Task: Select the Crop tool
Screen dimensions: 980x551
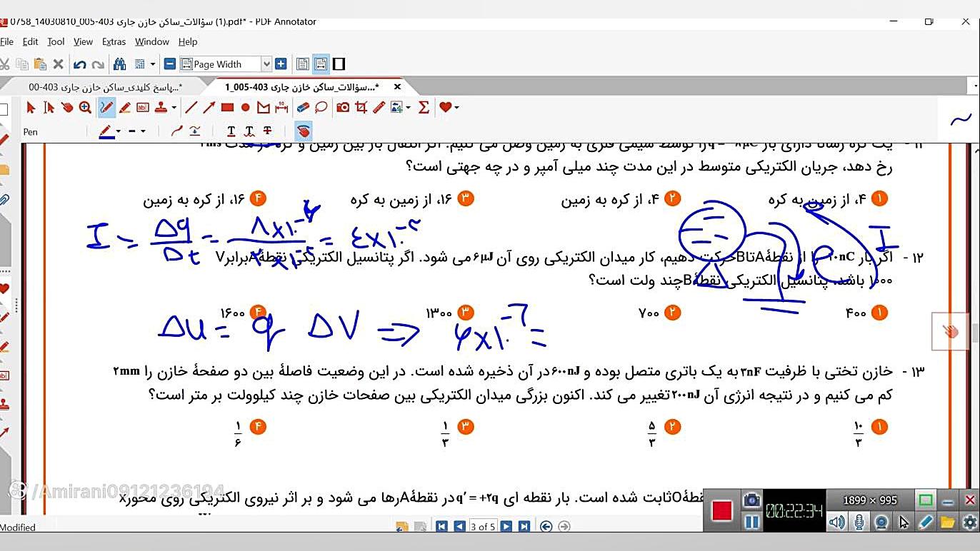Action: click(361, 108)
